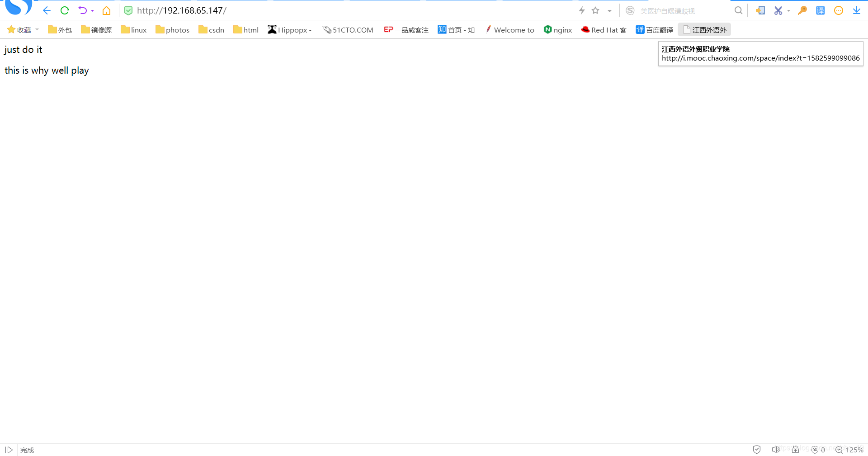
Task: Click the scissors screenshot tool icon
Action: coord(778,10)
